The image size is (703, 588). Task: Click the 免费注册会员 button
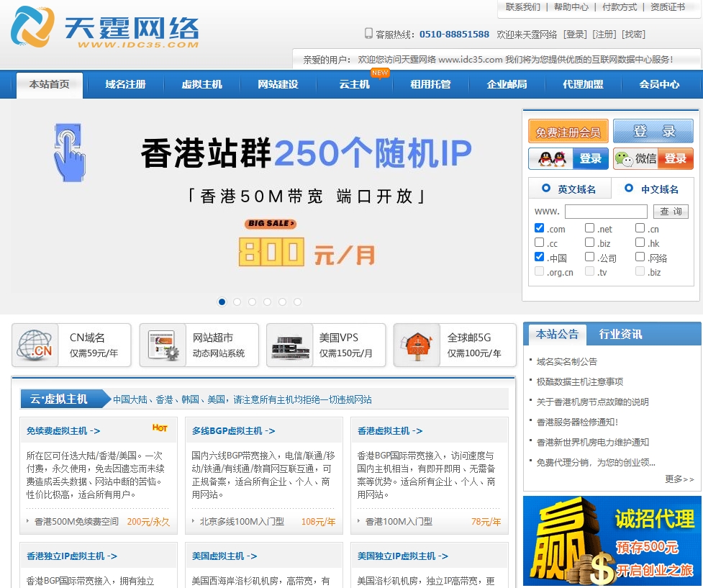[568, 132]
